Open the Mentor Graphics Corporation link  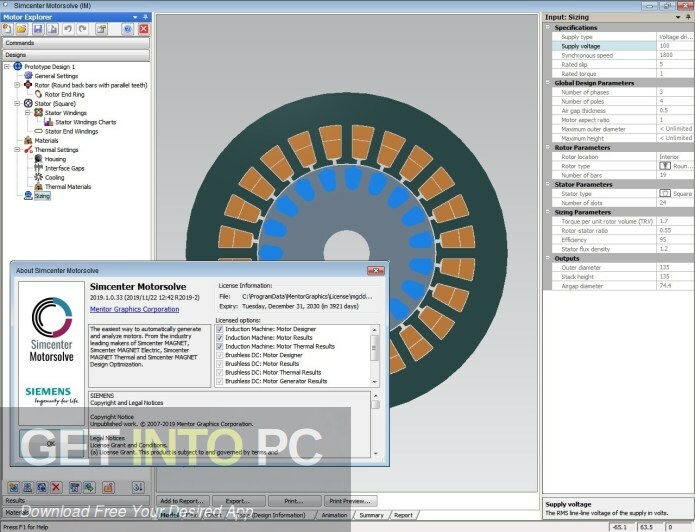click(x=134, y=309)
